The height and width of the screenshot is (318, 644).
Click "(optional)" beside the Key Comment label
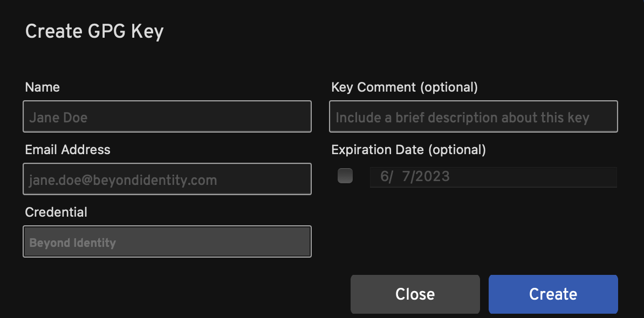tap(449, 87)
